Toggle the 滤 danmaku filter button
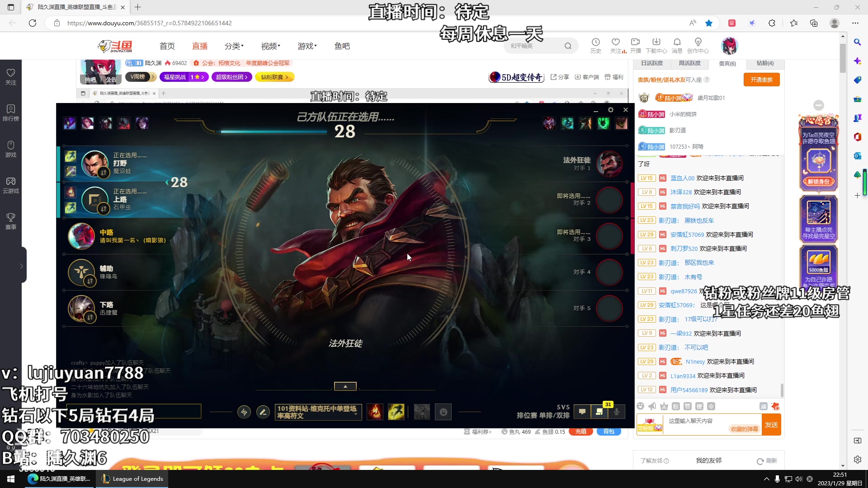 pos(764,406)
